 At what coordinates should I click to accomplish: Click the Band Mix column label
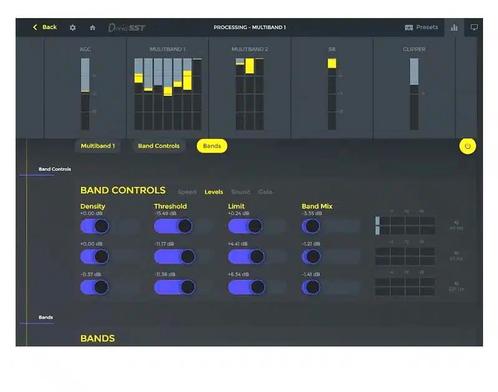pyautogui.click(x=317, y=206)
